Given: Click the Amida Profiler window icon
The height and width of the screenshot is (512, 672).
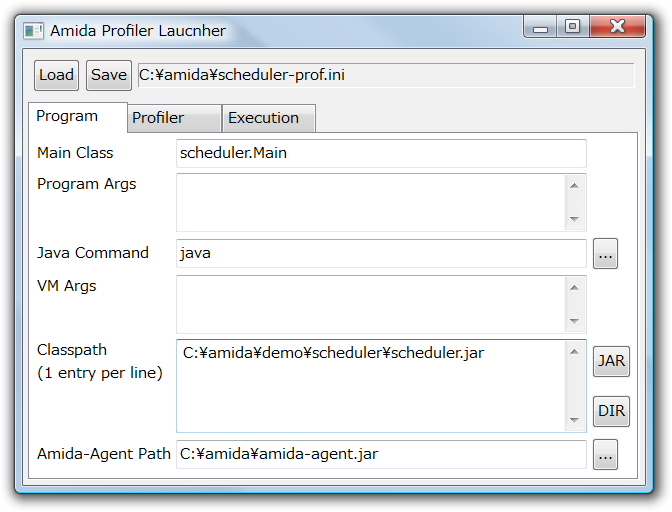Looking at the screenshot, I should 34,31.
